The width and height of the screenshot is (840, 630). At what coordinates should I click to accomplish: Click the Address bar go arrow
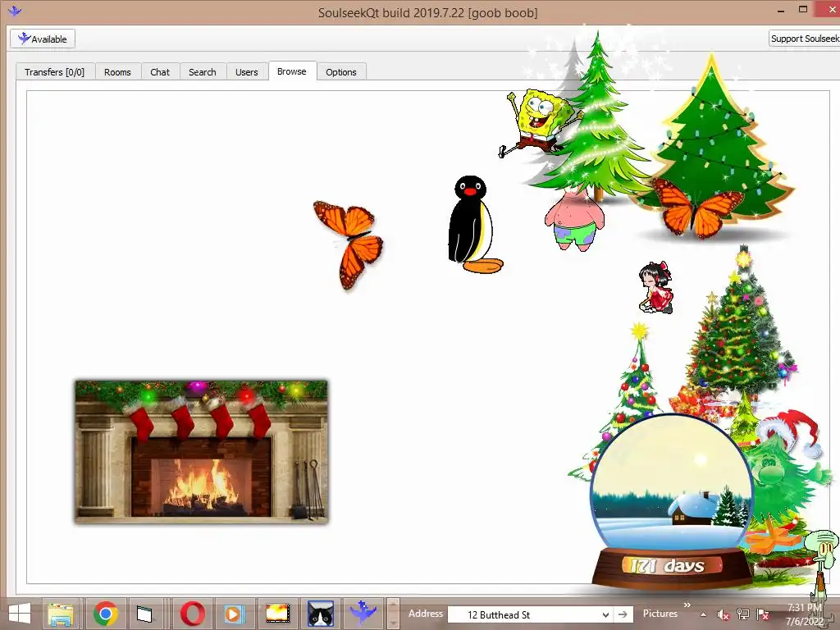point(623,614)
